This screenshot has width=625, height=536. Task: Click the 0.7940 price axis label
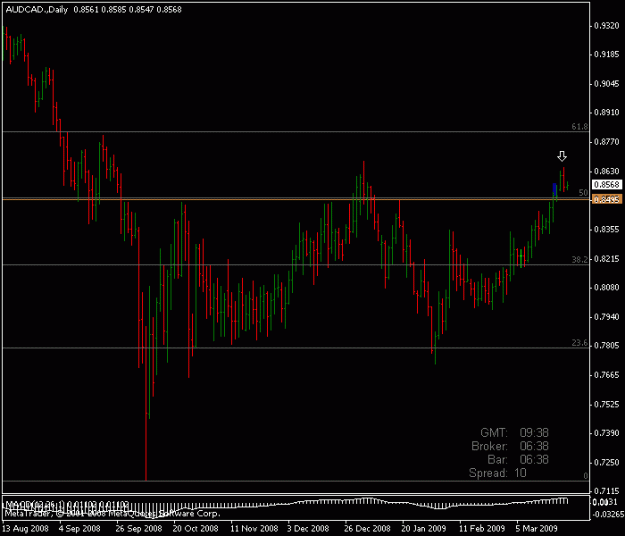(607, 317)
